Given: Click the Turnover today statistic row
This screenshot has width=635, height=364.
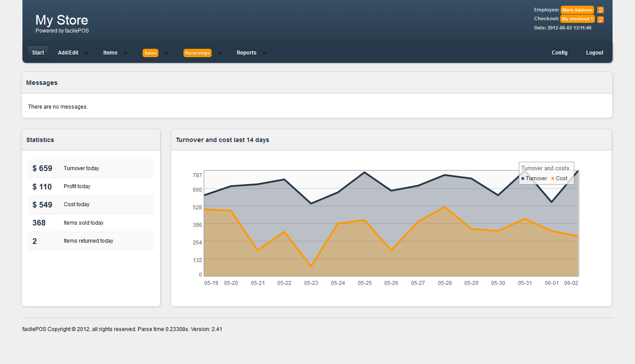Looking at the screenshot, I should click(91, 168).
